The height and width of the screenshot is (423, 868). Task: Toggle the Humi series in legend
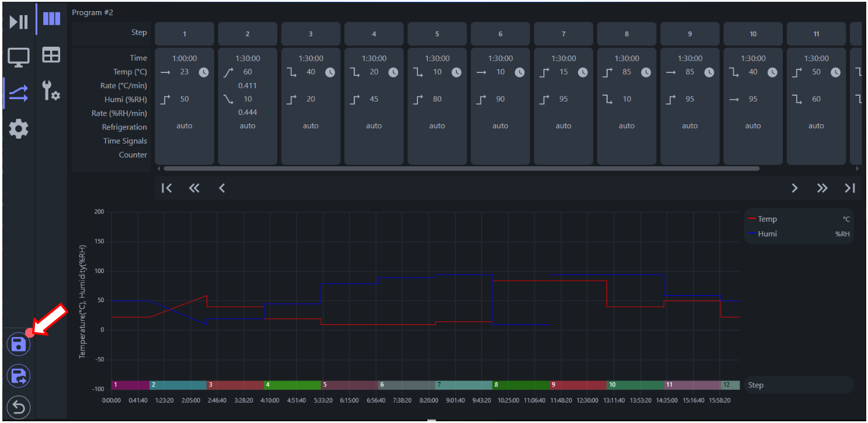click(762, 234)
